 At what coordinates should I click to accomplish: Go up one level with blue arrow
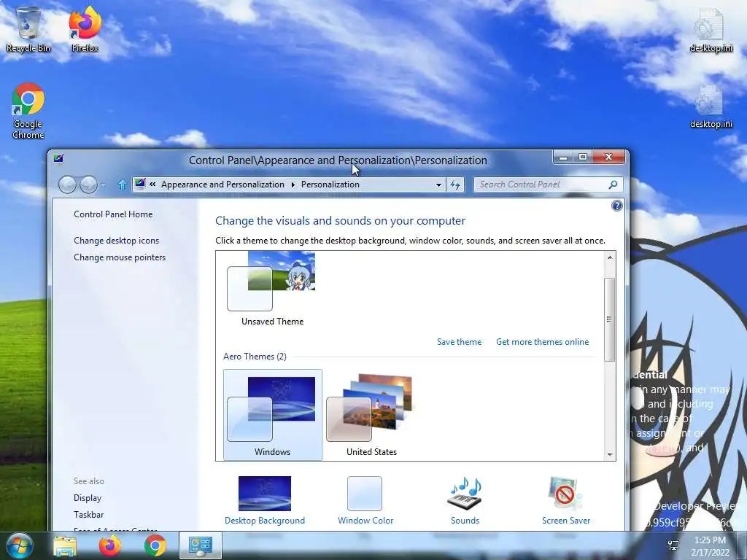click(x=122, y=184)
